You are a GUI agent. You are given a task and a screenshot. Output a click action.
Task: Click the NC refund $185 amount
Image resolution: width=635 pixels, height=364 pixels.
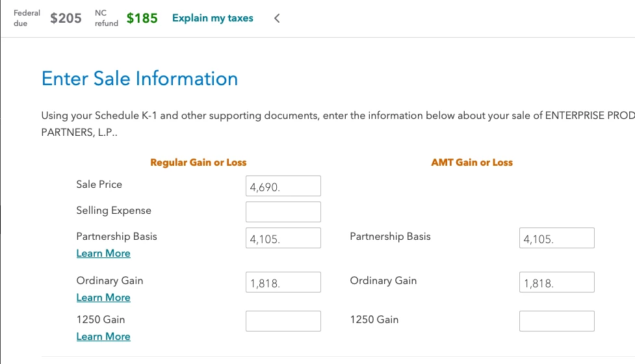pyautogui.click(x=142, y=18)
